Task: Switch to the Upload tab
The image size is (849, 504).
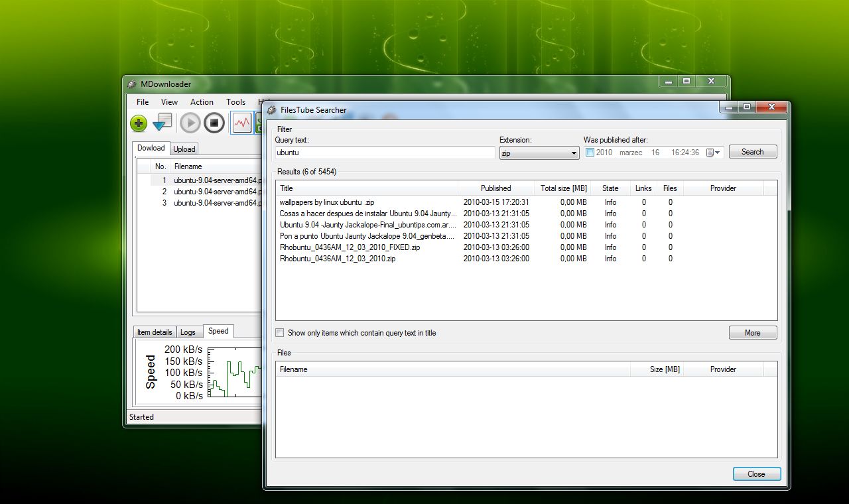Action: point(184,149)
